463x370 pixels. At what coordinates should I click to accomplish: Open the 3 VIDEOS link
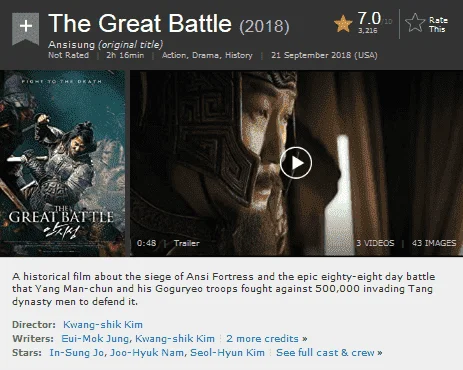click(375, 243)
